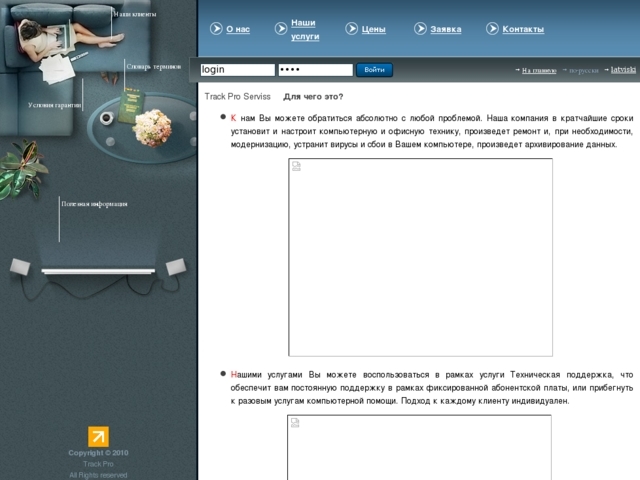Click the arrow icon before Цены
The width and height of the screenshot is (640, 480).
[x=352, y=29]
